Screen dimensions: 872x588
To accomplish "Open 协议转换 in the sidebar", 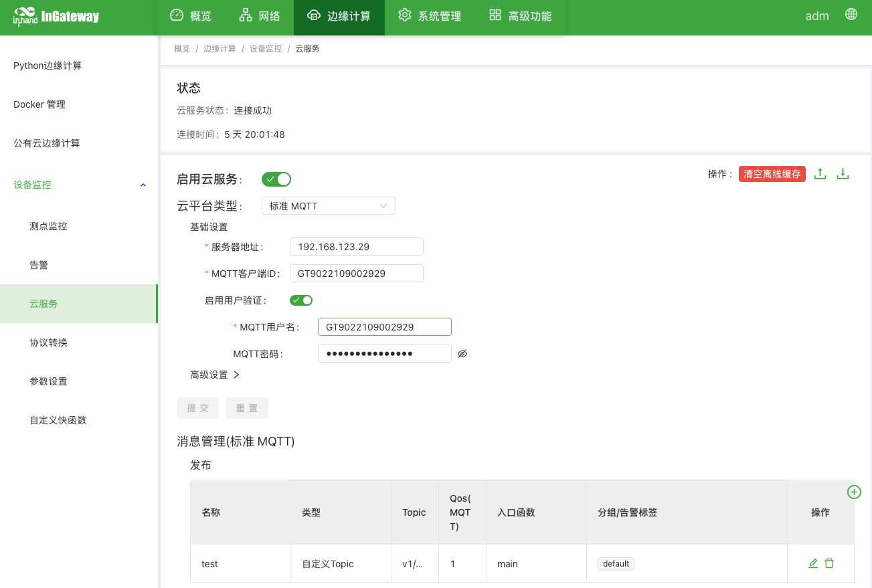I will [49, 342].
